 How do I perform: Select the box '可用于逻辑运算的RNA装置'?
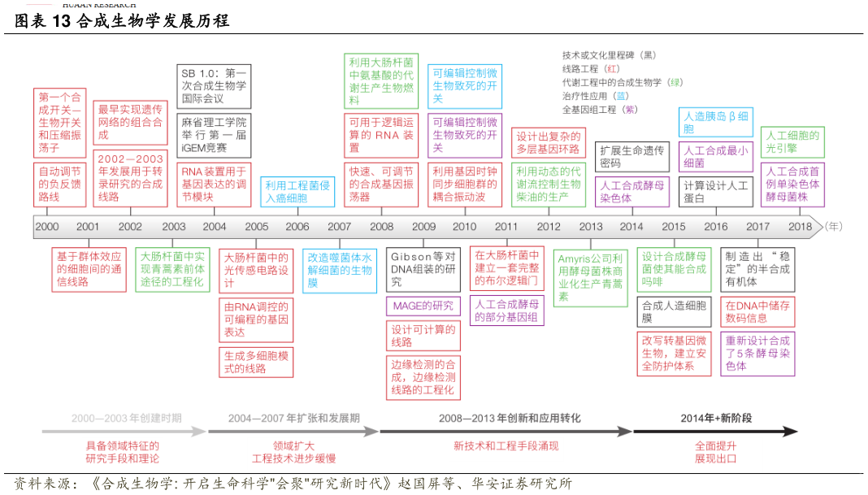pyautogui.click(x=381, y=135)
